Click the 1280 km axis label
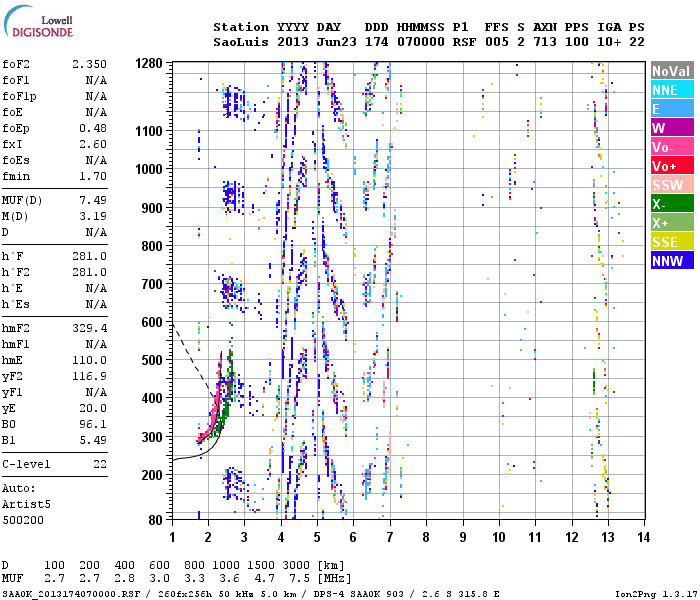Viewport: 700px width, 600px height. (x=149, y=63)
